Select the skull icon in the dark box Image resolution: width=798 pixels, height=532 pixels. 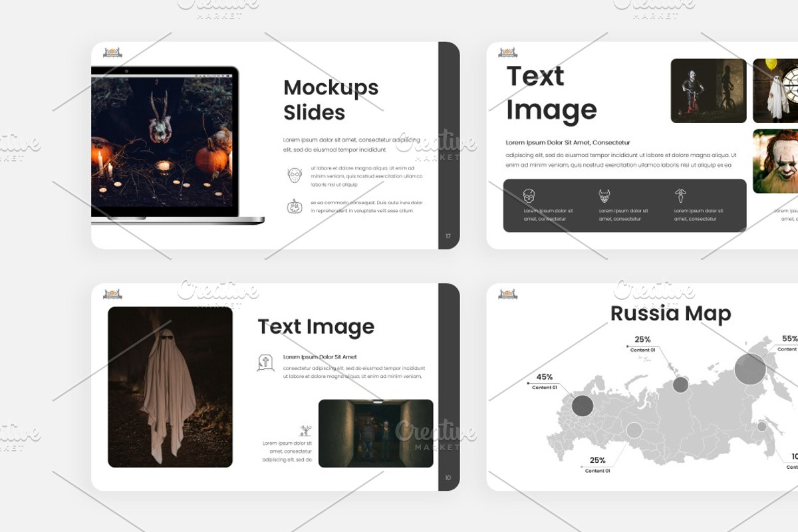(529, 196)
